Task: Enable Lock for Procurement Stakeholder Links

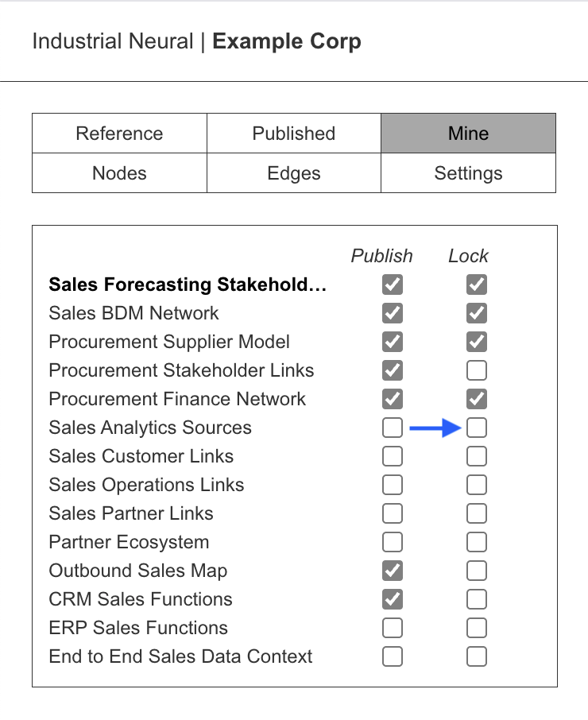Action: pos(477,370)
